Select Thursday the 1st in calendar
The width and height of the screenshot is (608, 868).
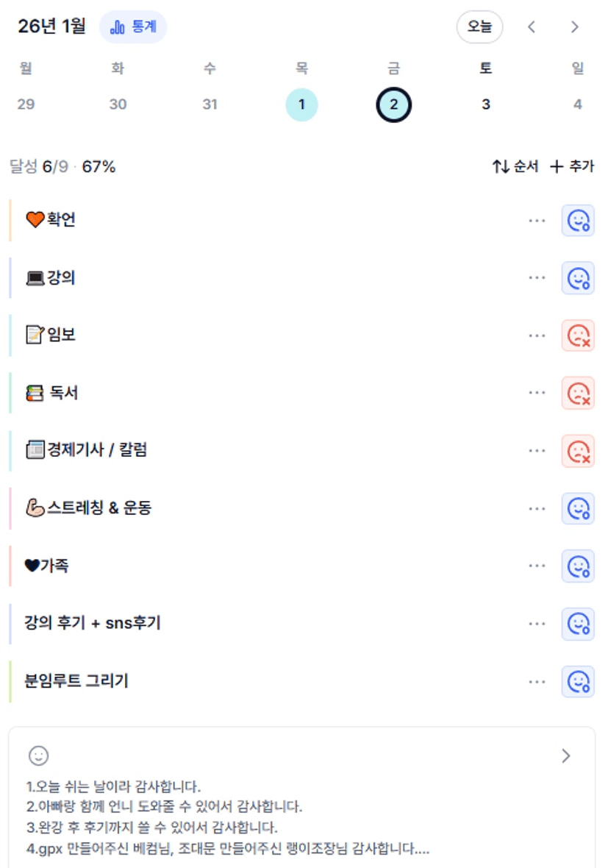pyautogui.click(x=301, y=105)
